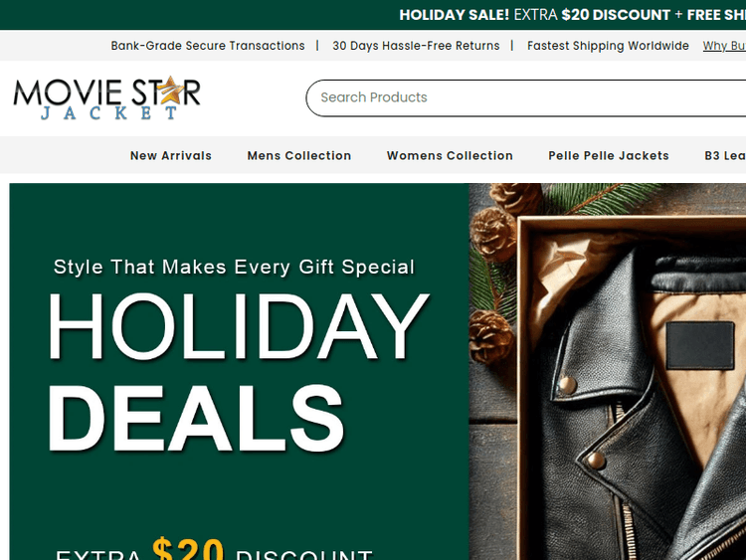
Task: Click the gold star in logo
Action: (171, 90)
